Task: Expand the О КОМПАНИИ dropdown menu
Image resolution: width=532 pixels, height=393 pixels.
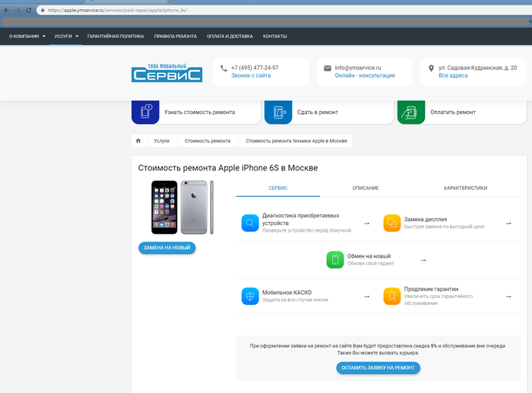Action: [27, 36]
